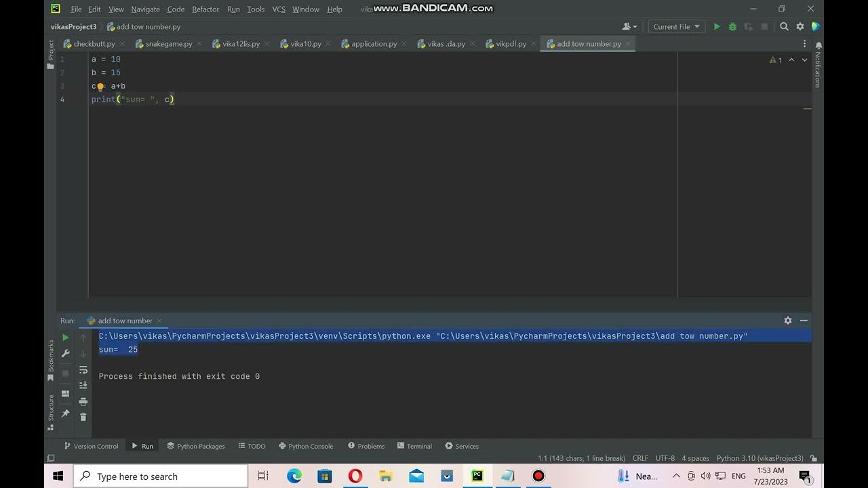Image resolution: width=868 pixels, height=488 pixels.
Task: Open the Python Packages tool window
Action: coord(196,446)
